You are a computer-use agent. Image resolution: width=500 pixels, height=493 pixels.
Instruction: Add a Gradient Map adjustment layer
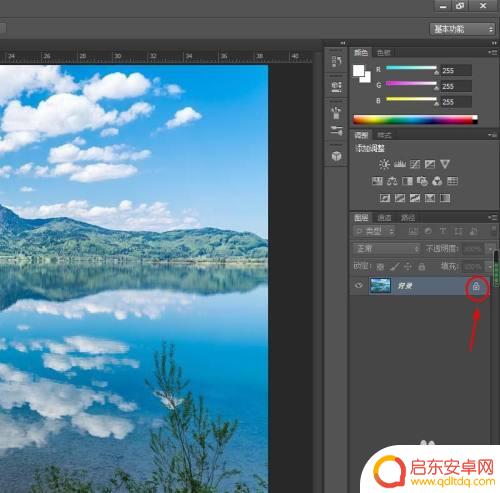point(445,198)
